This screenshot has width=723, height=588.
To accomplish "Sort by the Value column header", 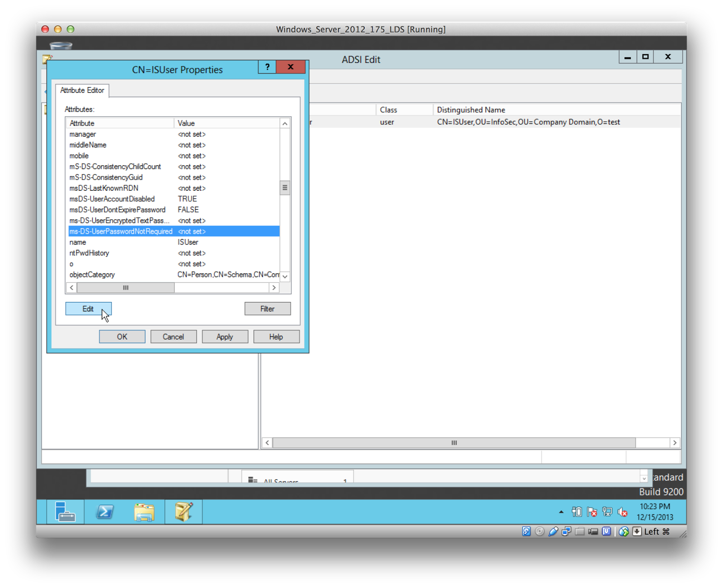I will [227, 123].
